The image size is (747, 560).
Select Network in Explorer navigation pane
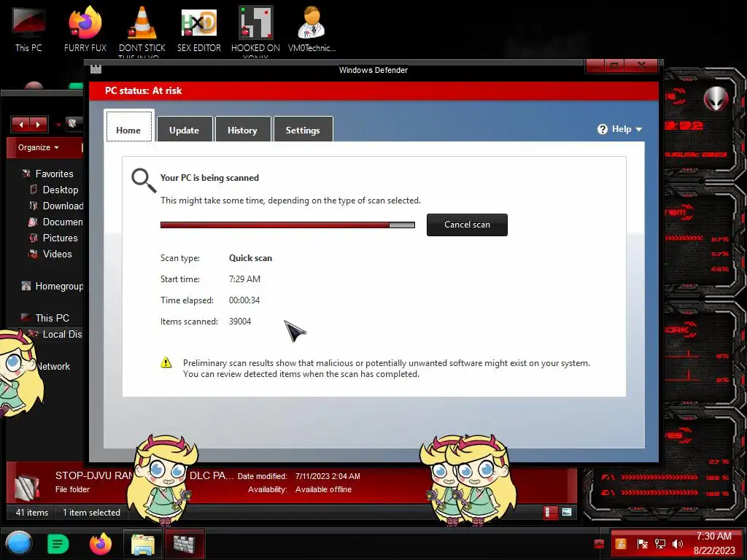click(x=53, y=366)
